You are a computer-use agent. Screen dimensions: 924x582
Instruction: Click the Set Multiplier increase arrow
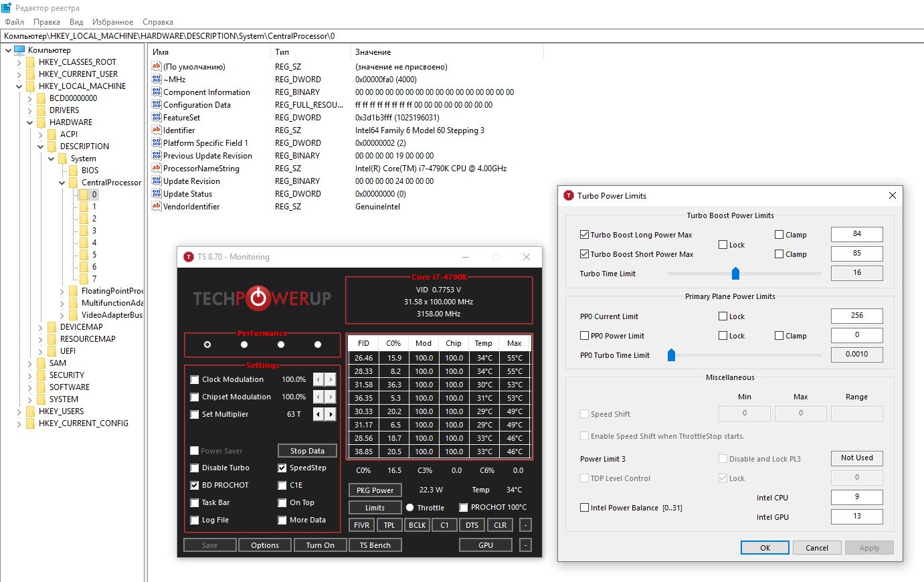pos(331,414)
